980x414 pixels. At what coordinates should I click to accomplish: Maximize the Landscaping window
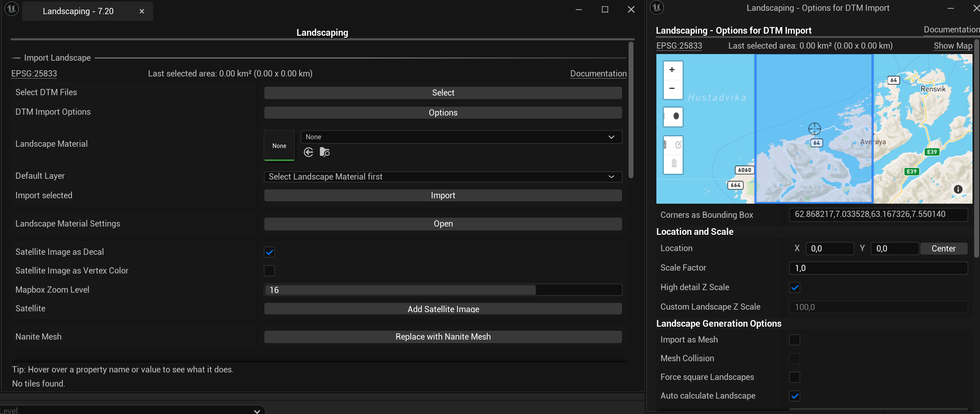[605, 9]
